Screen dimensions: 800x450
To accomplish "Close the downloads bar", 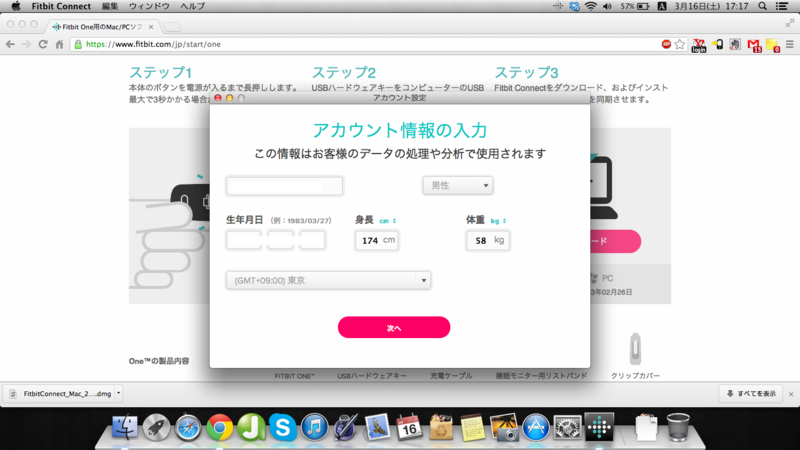I will tap(791, 394).
